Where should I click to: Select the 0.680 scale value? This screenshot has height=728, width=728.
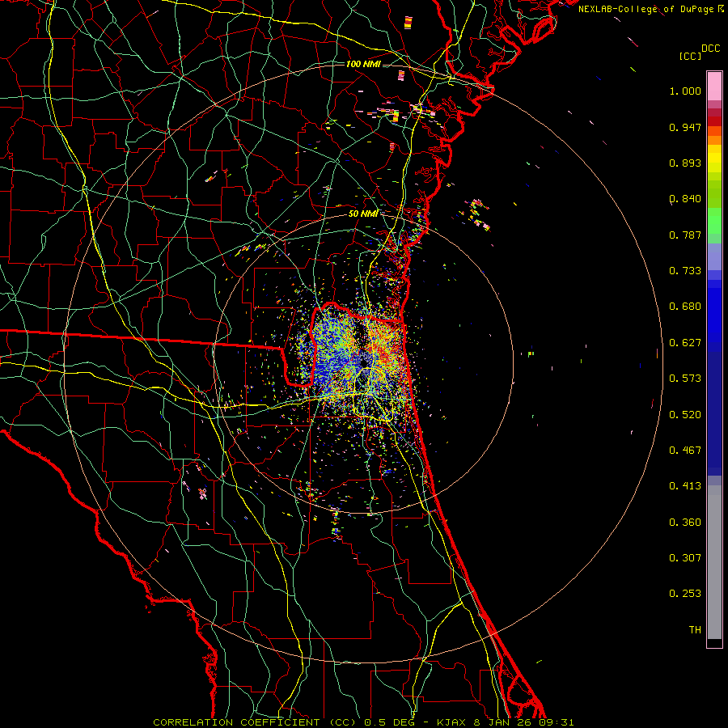coord(685,307)
